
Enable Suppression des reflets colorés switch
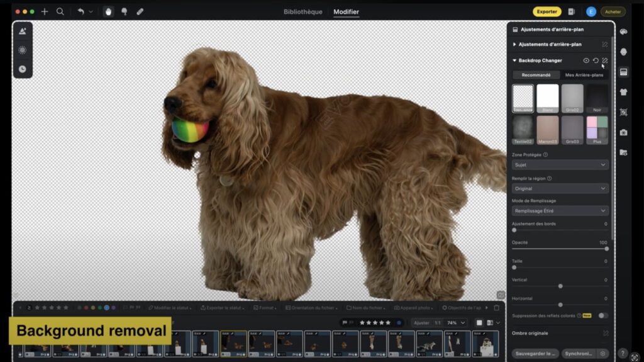(602, 315)
